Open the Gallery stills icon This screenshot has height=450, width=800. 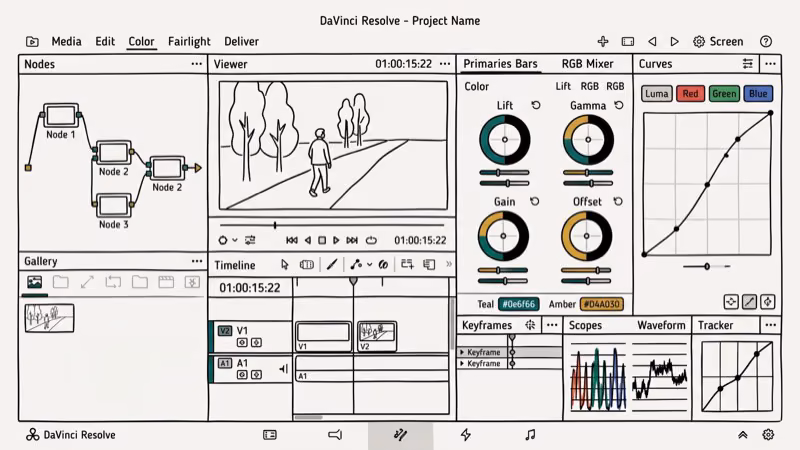pyautogui.click(x=35, y=282)
